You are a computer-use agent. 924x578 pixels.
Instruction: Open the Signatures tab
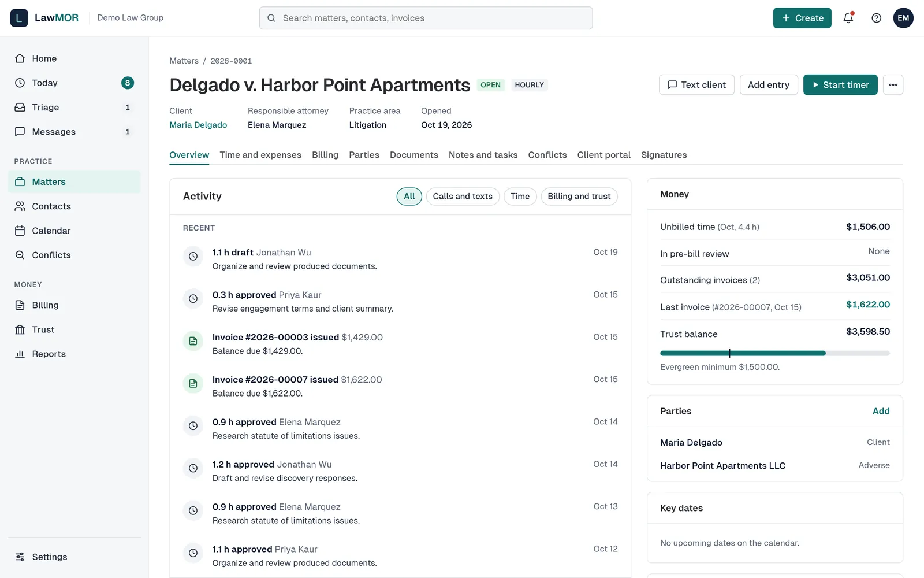[664, 155]
